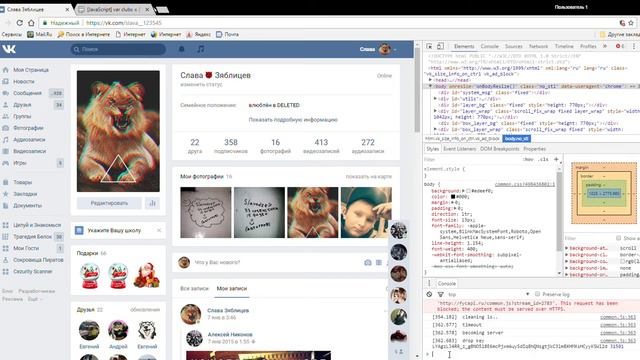Open the music note icon in VK header

coord(200,49)
